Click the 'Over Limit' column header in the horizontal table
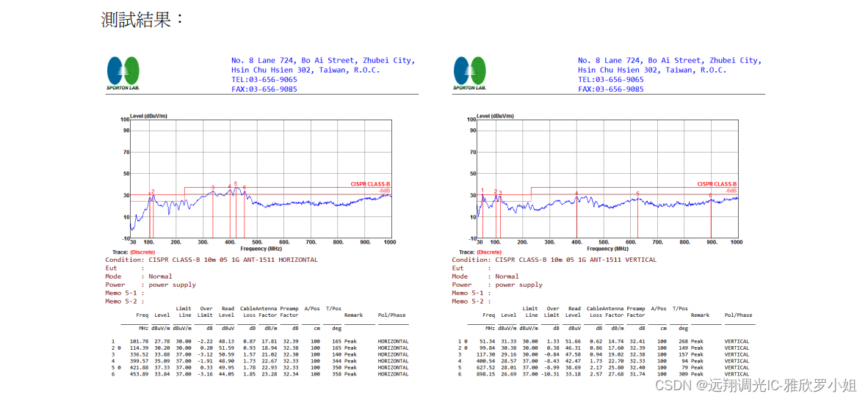 tap(205, 312)
